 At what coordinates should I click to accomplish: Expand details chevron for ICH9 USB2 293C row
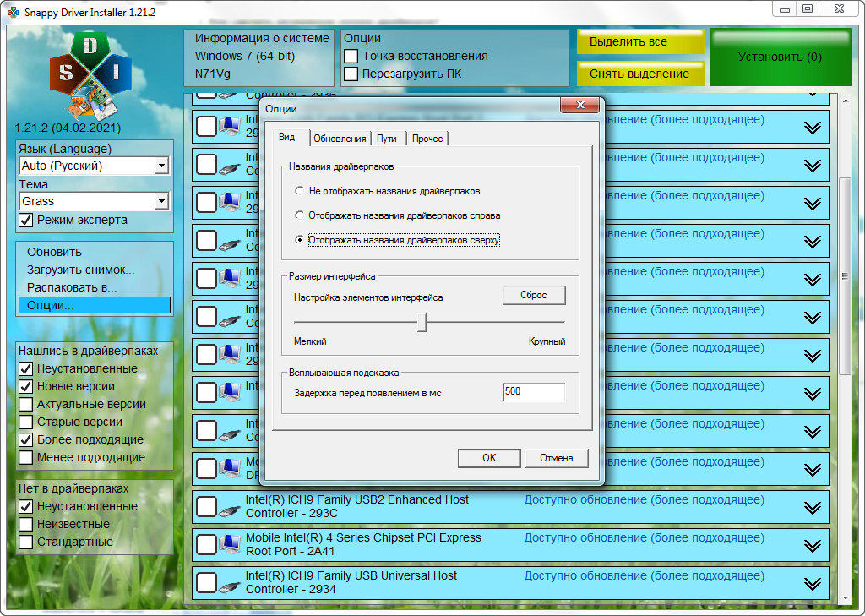pyautogui.click(x=813, y=508)
